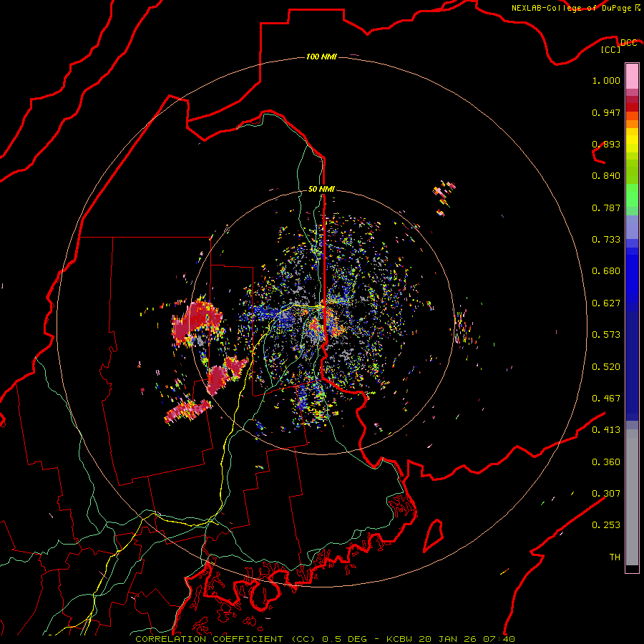
Task: Select the 0.787 scale value
Action: click(x=606, y=208)
